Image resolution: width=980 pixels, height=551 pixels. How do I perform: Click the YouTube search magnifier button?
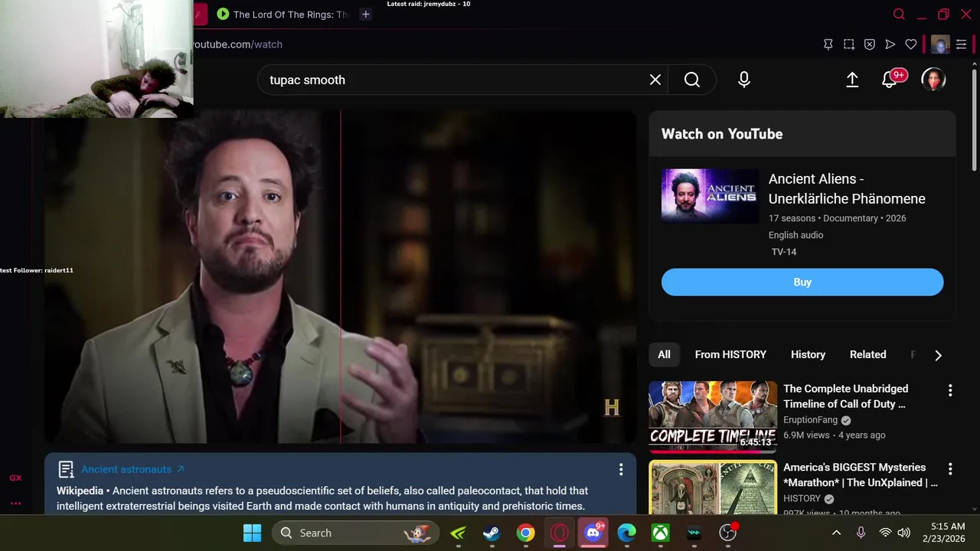click(692, 80)
